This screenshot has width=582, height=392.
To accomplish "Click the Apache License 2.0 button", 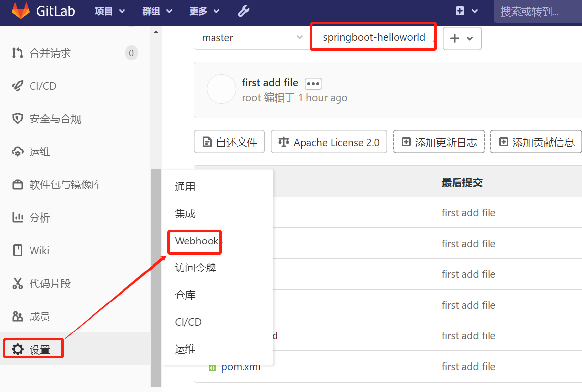I will 329,142.
